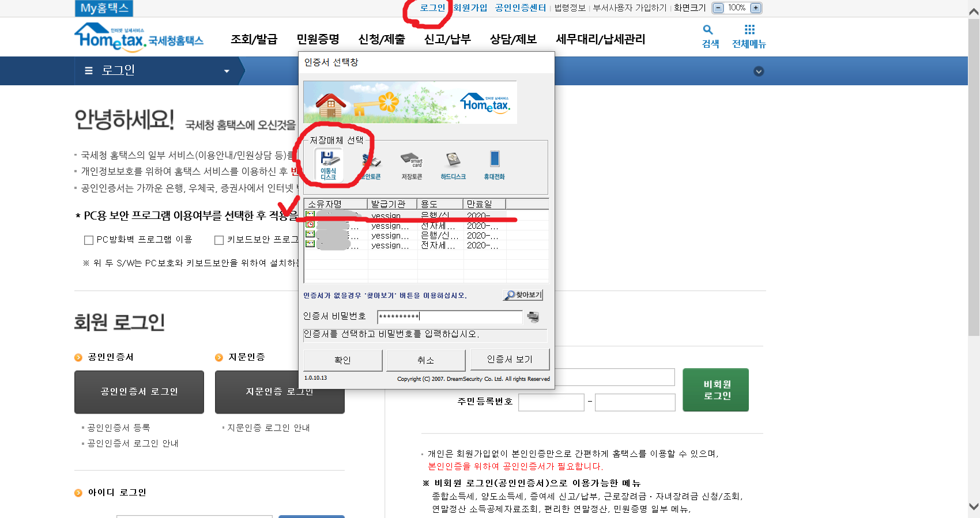Image resolution: width=980 pixels, height=518 pixels.
Task: Click the My홈택스 tab at top
Action: coord(104,8)
